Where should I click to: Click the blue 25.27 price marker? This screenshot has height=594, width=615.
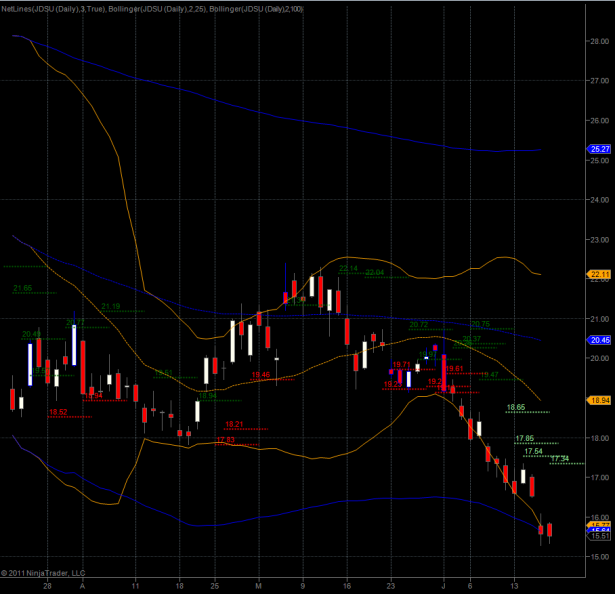click(x=600, y=150)
